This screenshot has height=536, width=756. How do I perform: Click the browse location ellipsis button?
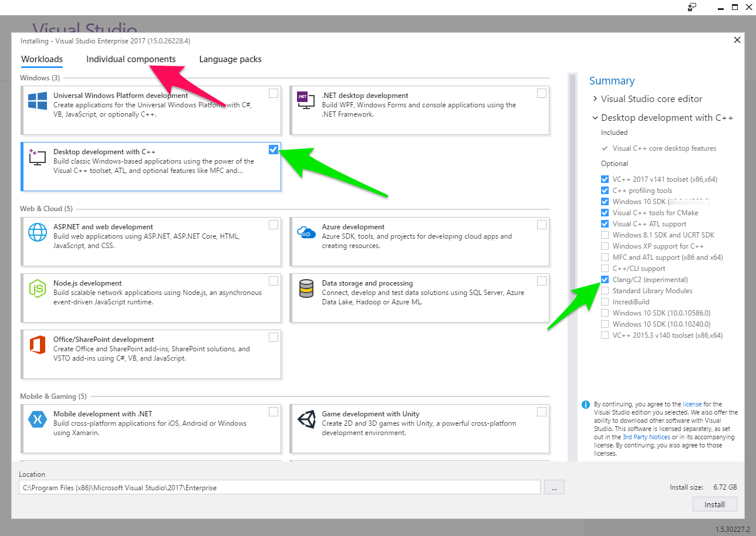pyautogui.click(x=554, y=487)
